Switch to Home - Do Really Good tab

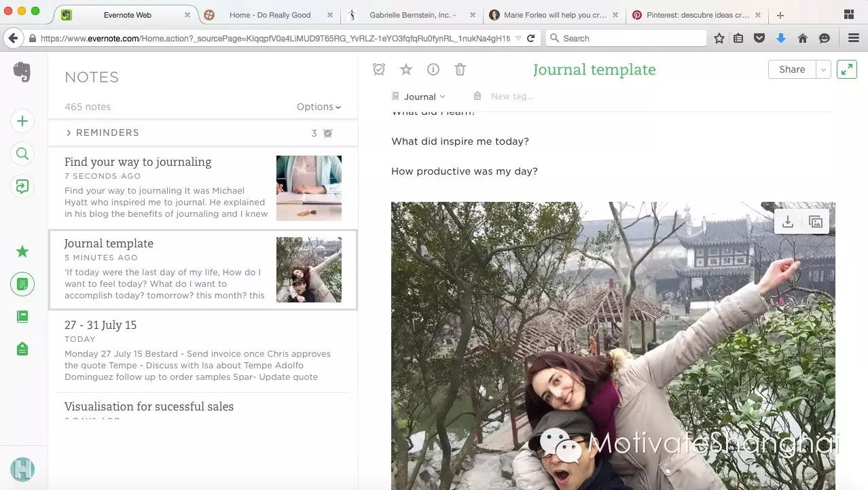pos(270,15)
